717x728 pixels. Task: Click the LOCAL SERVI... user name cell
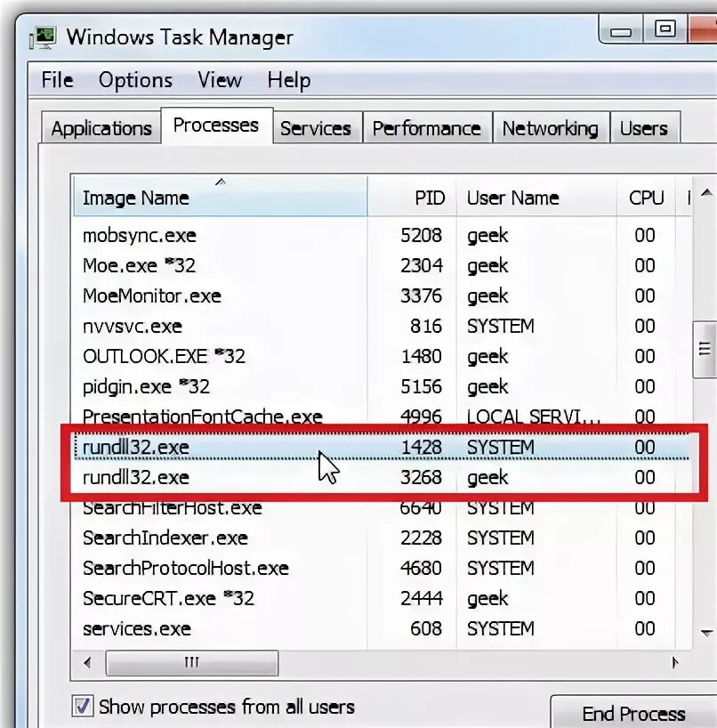[534, 417]
